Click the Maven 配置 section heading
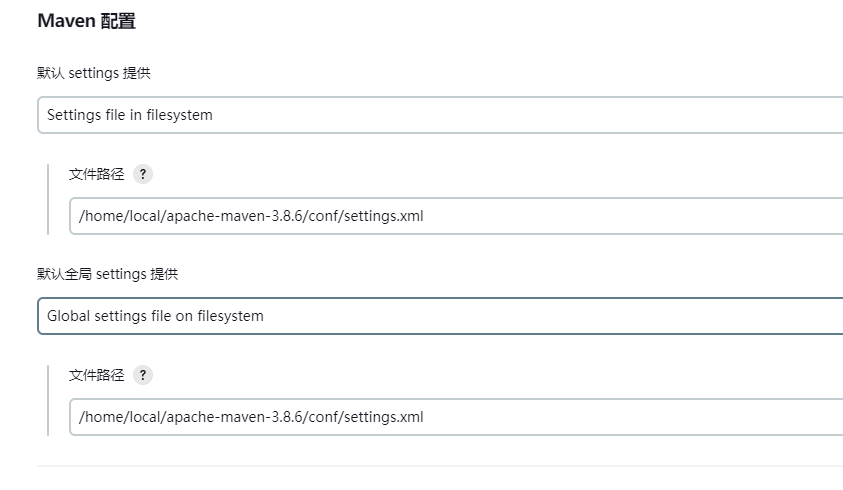The width and height of the screenshot is (843, 490). (x=87, y=21)
